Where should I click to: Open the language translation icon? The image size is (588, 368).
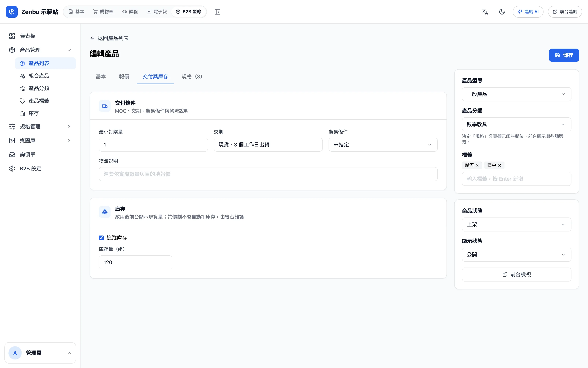485,12
